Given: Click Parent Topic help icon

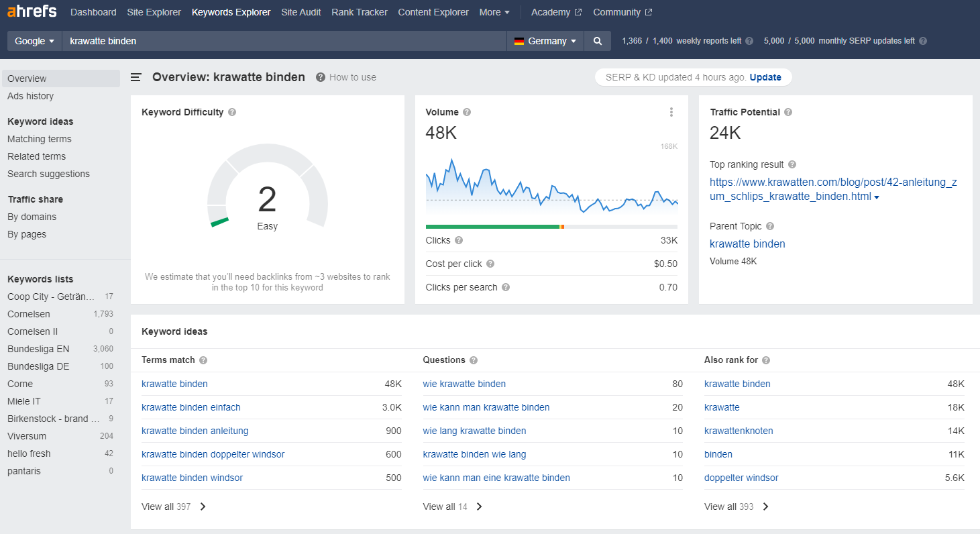Looking at the screenshot, I should click(770, 226).
